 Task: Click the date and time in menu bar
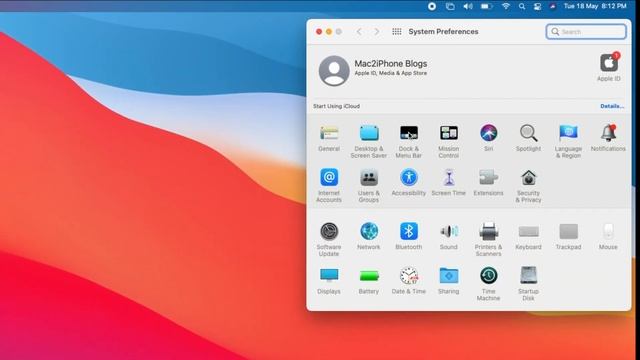tap(595, 6)
